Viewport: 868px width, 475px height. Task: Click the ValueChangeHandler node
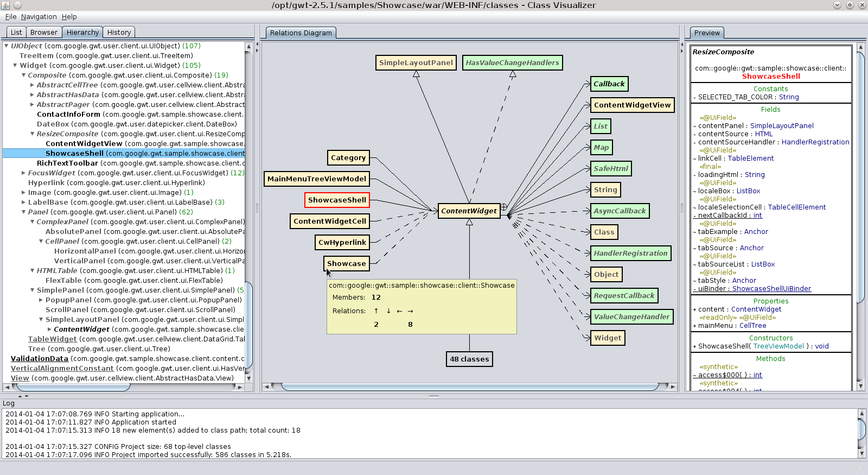click(x=631, y=317)
